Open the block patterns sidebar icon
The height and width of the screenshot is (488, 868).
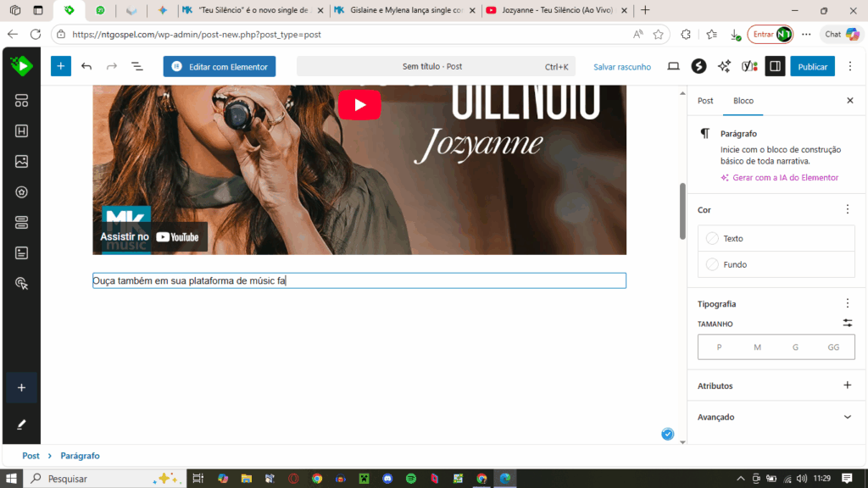pyautogui.click(x=21, y=101)
